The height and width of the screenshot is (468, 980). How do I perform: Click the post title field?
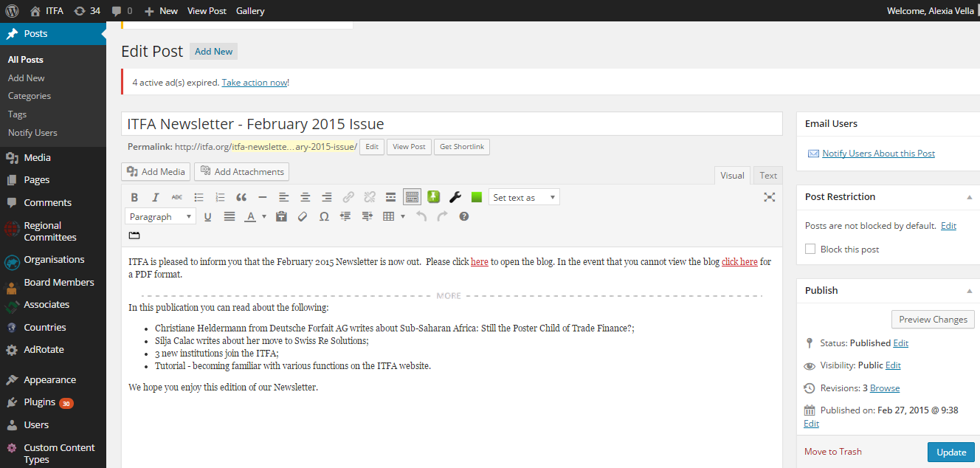pyautogui.click(x=452, y=124)
